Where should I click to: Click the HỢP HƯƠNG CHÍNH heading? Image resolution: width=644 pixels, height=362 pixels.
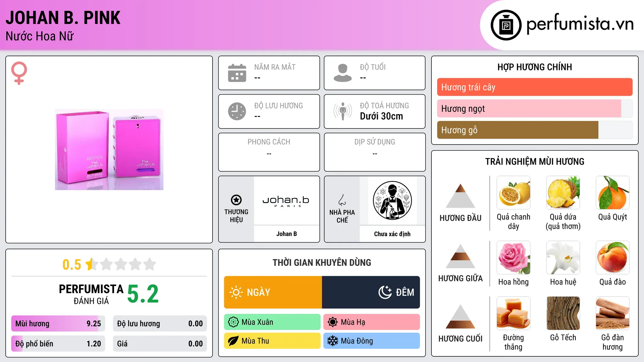coord(535,67)
